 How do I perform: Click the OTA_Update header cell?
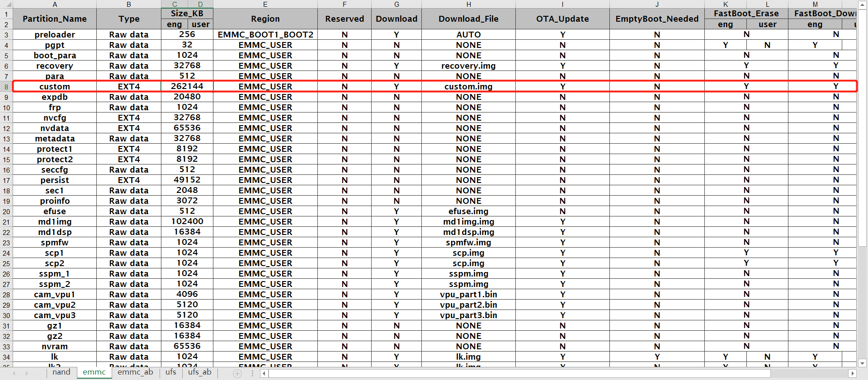pyautogui.click(x=562, y=19)
